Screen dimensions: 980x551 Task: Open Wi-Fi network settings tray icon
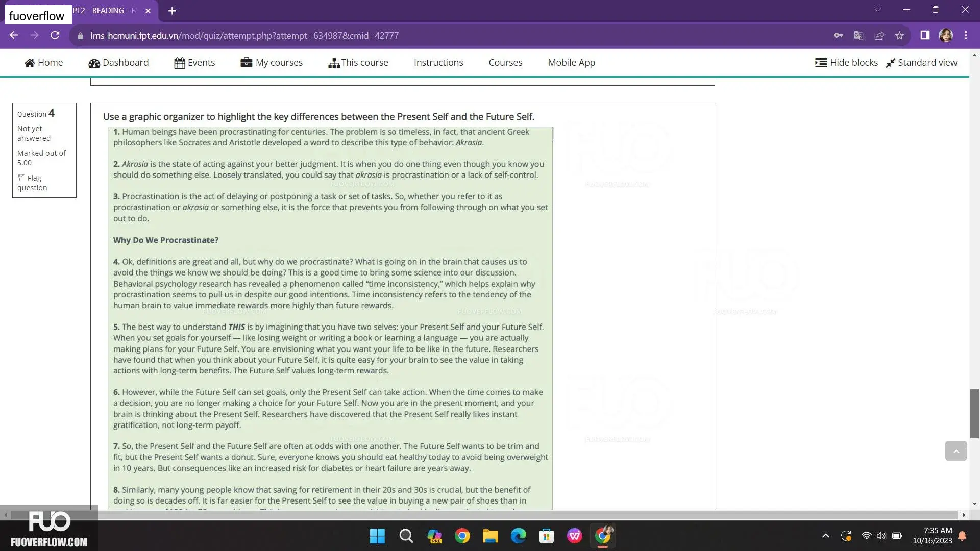866,536
